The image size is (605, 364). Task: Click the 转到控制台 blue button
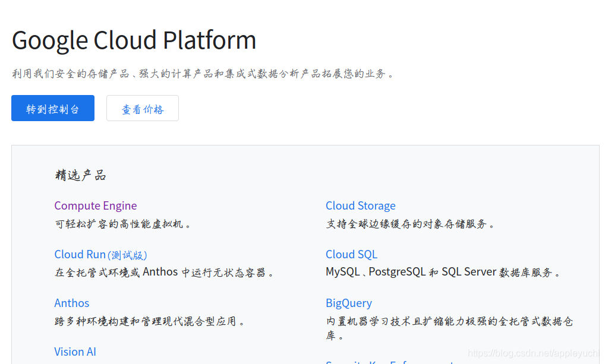tap(53, 108)
